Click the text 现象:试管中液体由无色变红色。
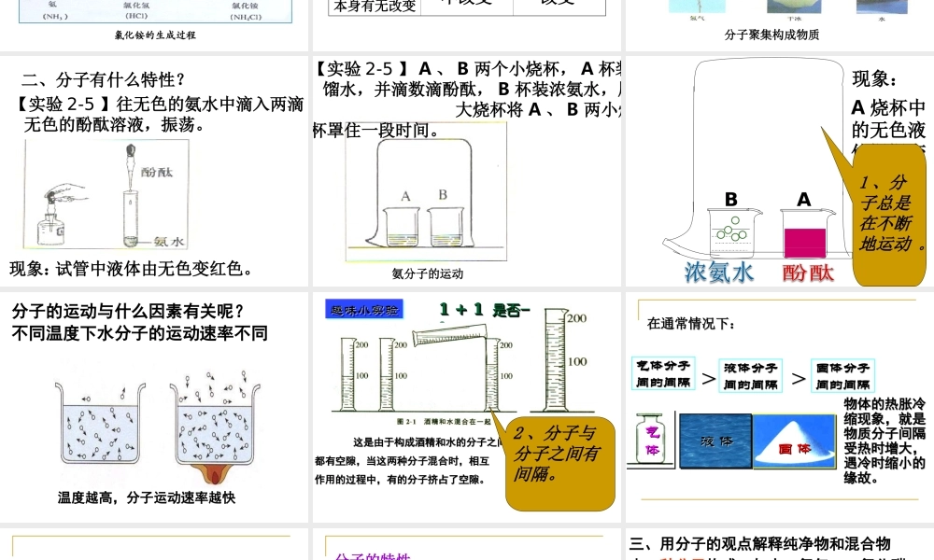The image size is (934, 560). coord(132,269)
